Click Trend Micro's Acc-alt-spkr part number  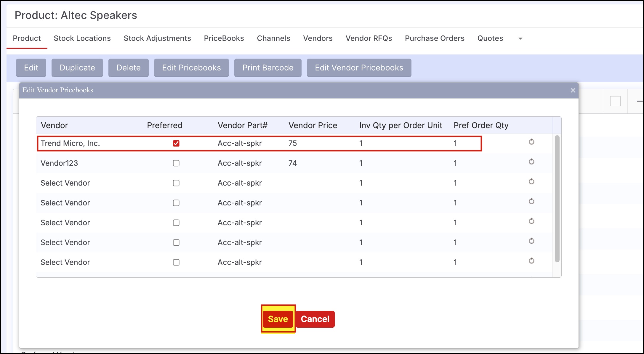point(240,143)
